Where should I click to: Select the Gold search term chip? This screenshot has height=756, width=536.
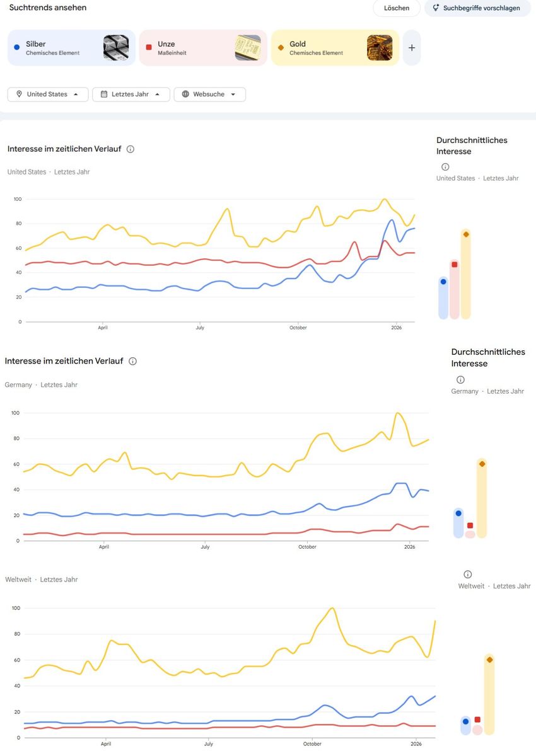[x=322, y=48]
